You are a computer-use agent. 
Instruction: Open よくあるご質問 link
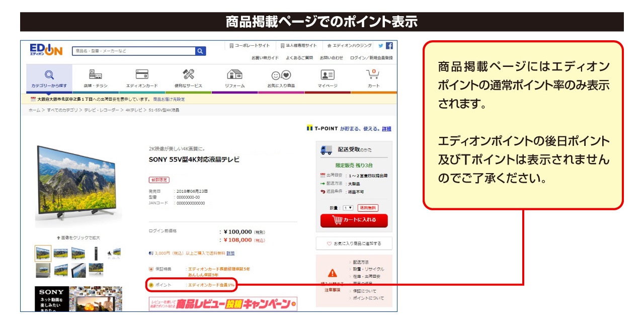coord(299,58)
